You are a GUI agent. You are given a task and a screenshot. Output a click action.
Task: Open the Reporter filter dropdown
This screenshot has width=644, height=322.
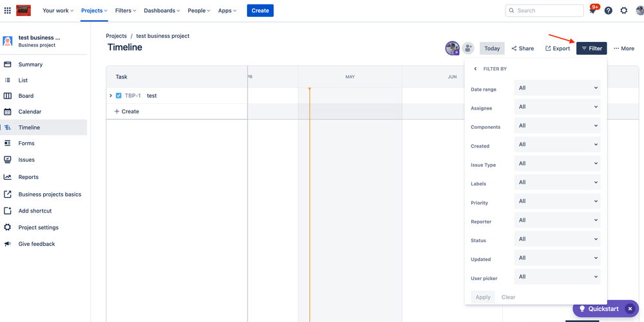[558, 220]
